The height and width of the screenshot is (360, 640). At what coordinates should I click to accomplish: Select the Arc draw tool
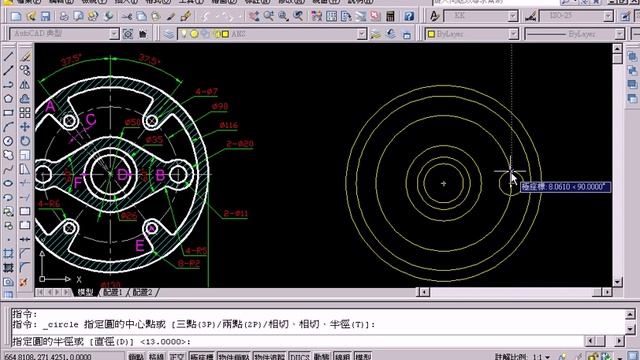click(x=8, y=127)
